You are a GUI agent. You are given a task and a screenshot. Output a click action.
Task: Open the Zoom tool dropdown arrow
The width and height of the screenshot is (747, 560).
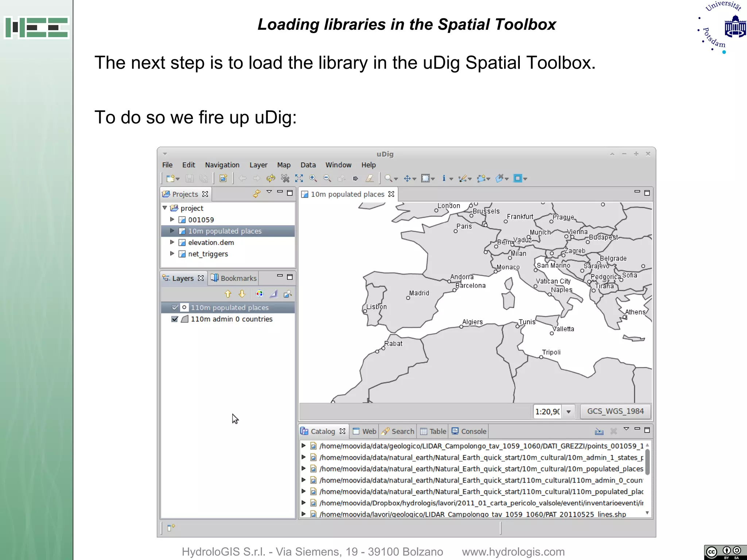click(x=396, y=179)
